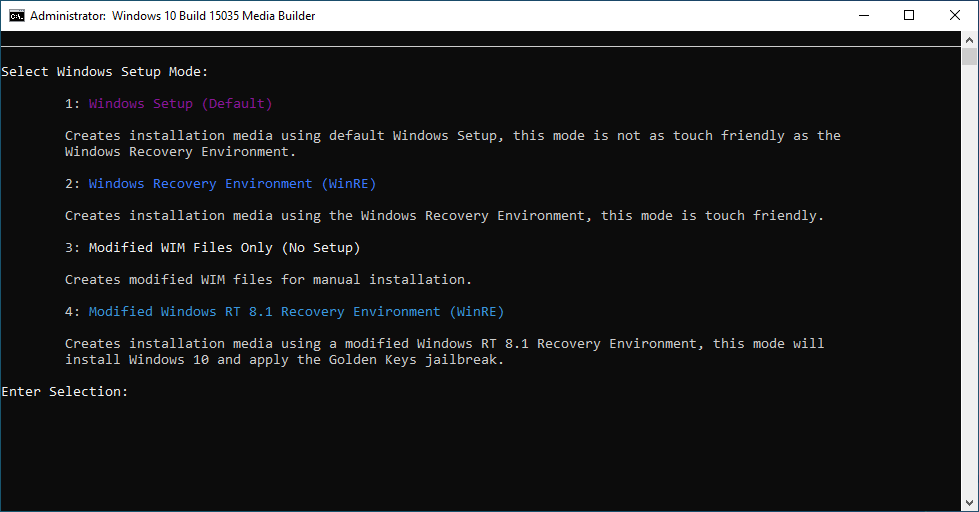
Task: Click the scrollbar down arrow
Action: pyautogui.click(x=970, y=503)
